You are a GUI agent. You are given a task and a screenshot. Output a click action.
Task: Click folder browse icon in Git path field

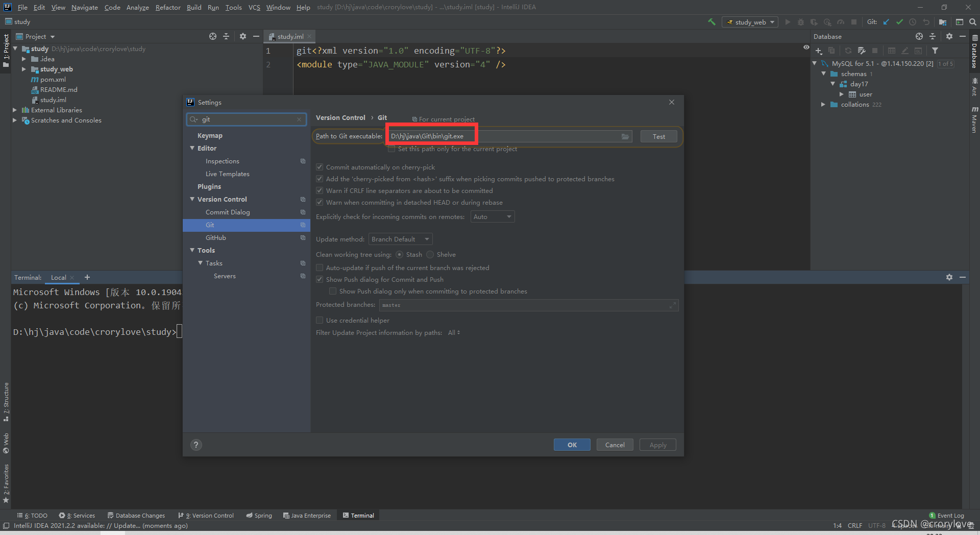point(625,136)
